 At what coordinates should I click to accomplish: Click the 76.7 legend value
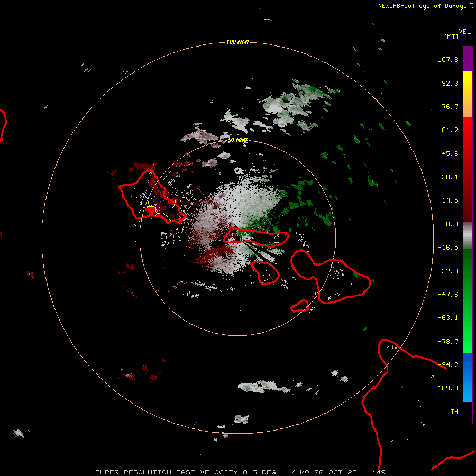point(450,106)
